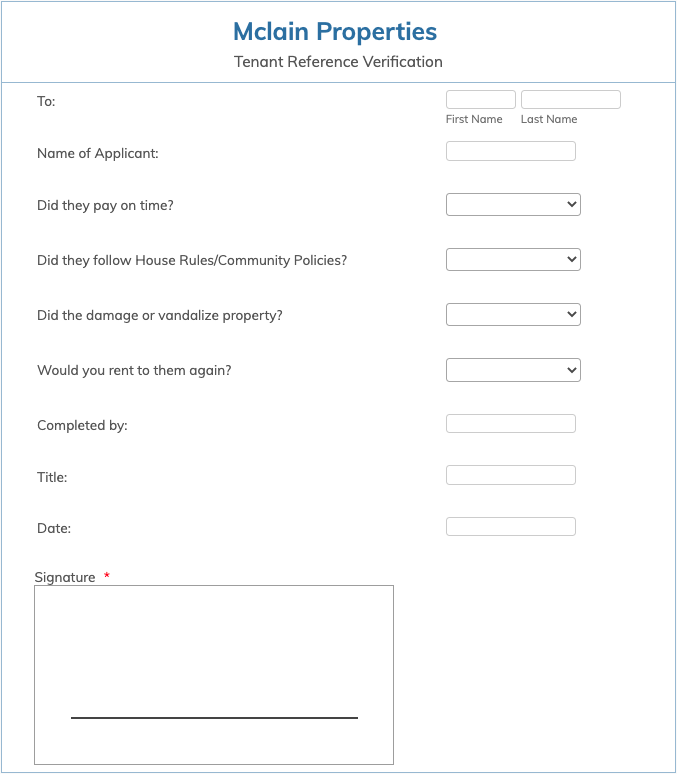Click the 'Did the damage or vandalize property?' label
677x774 pixels.
click(x=159, y=315)
